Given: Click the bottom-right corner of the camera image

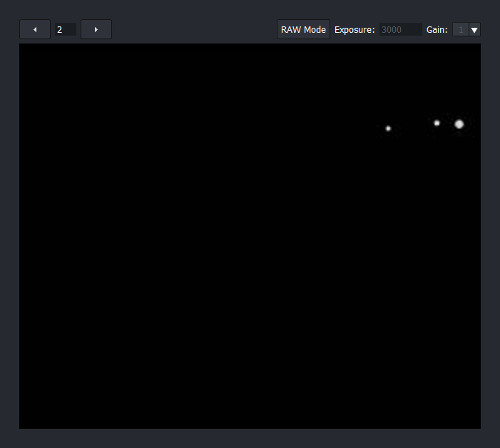Looking at the screenshot, I should (x=479, y=427).
